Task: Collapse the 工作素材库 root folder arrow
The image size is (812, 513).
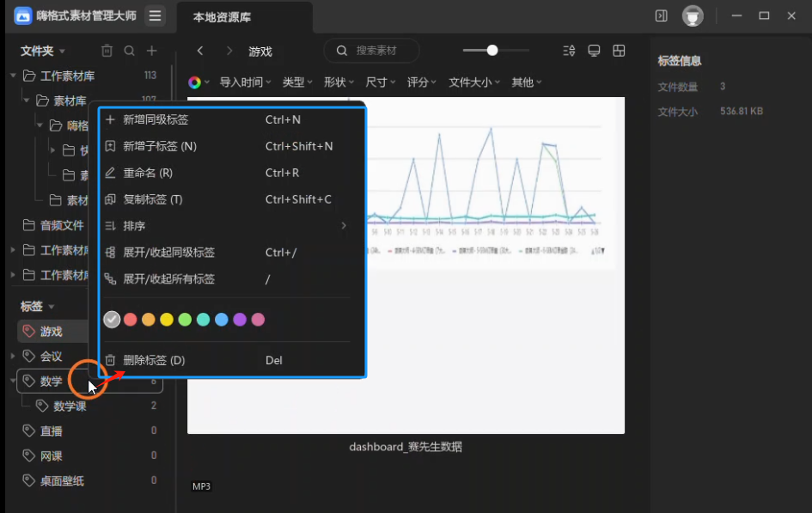Action: [13, 76]
